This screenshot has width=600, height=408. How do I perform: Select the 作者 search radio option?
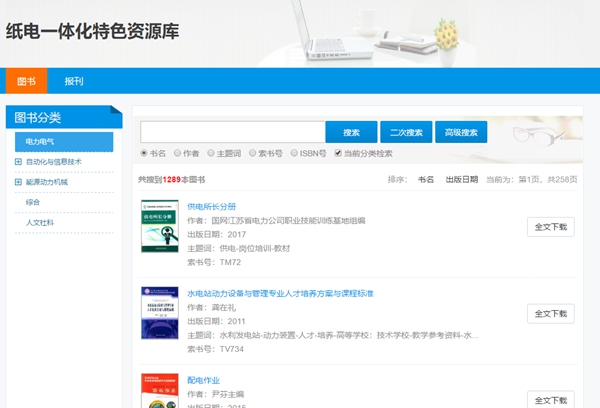pyautogui.click(x=177, y=153)
